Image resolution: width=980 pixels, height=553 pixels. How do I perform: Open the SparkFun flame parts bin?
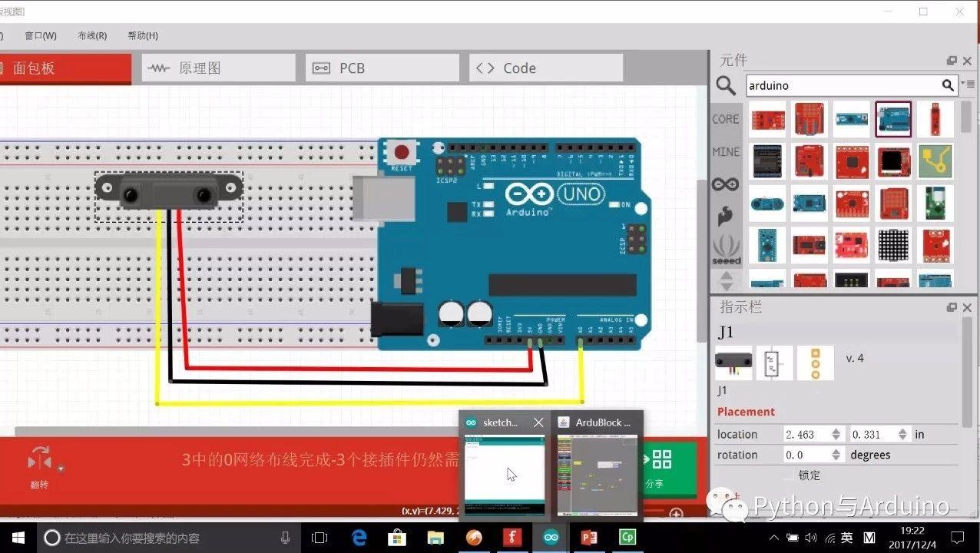click(x=726, y=217)
